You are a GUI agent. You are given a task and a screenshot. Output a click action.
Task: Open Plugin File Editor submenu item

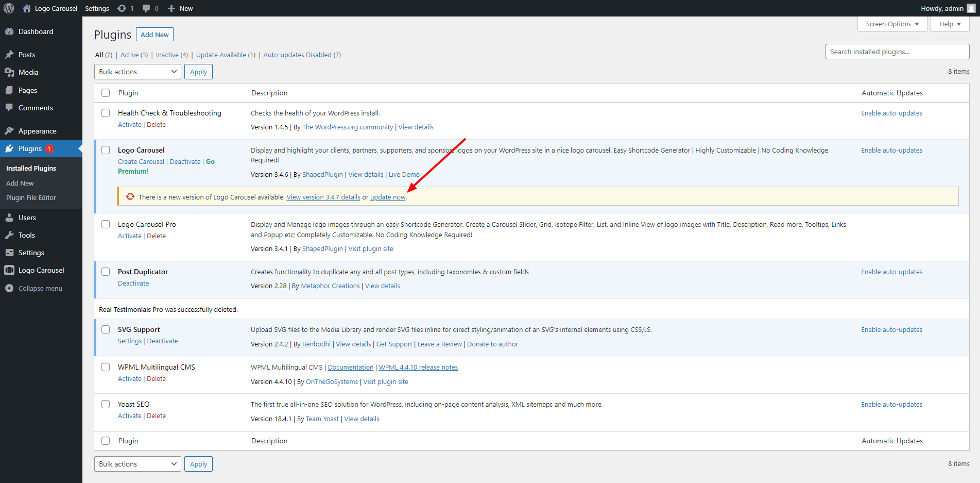pos(31,197)
